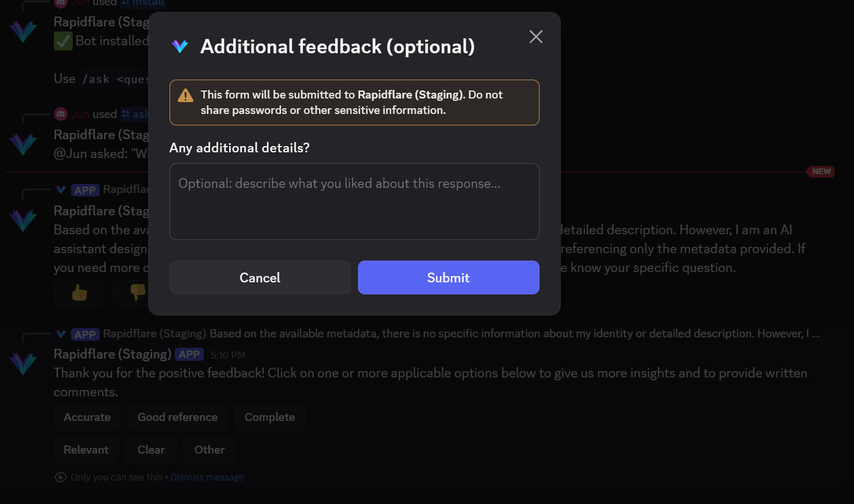Click the warning triangle icon
Image resolution: width=854 pixels, height=504 pixels.
coord(186,96)
